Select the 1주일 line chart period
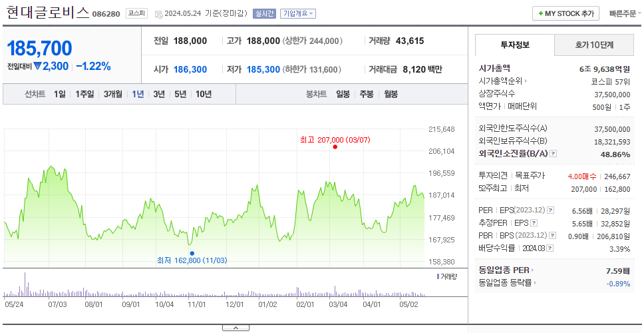The height and width of the screenshot is (333, 644). point(84,94)
